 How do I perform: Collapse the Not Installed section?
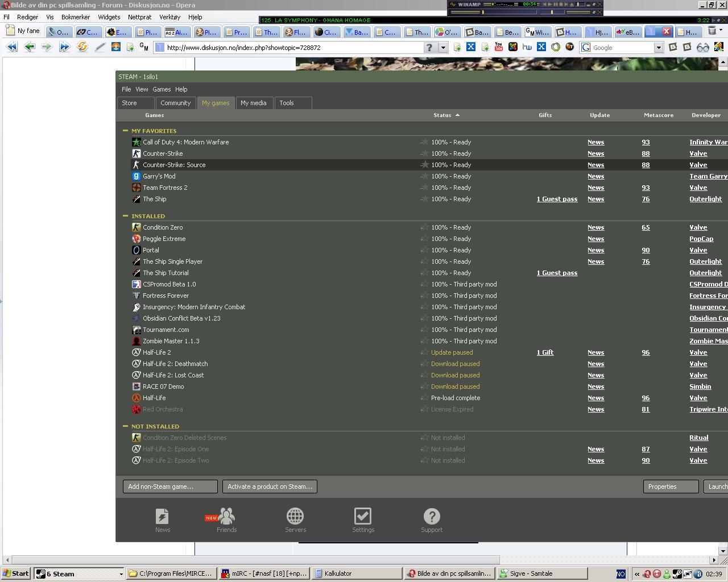click(x=126, y=426)
